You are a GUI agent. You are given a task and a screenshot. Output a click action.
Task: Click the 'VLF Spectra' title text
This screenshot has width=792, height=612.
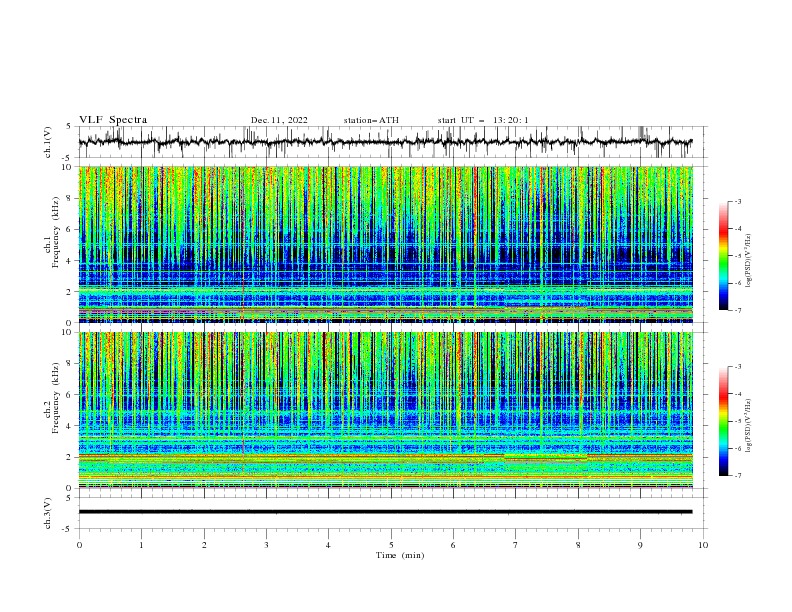(x=113, y=120)
